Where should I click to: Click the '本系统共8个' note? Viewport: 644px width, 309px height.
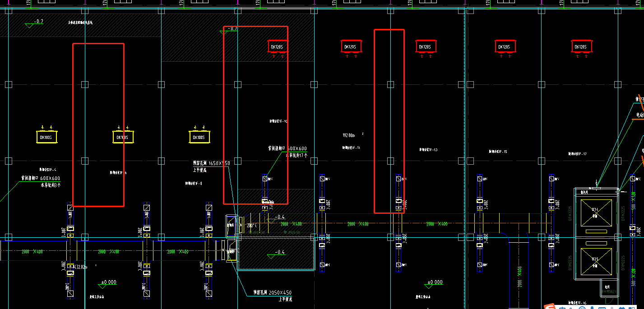pyautogui.click(x=51, y=184)
